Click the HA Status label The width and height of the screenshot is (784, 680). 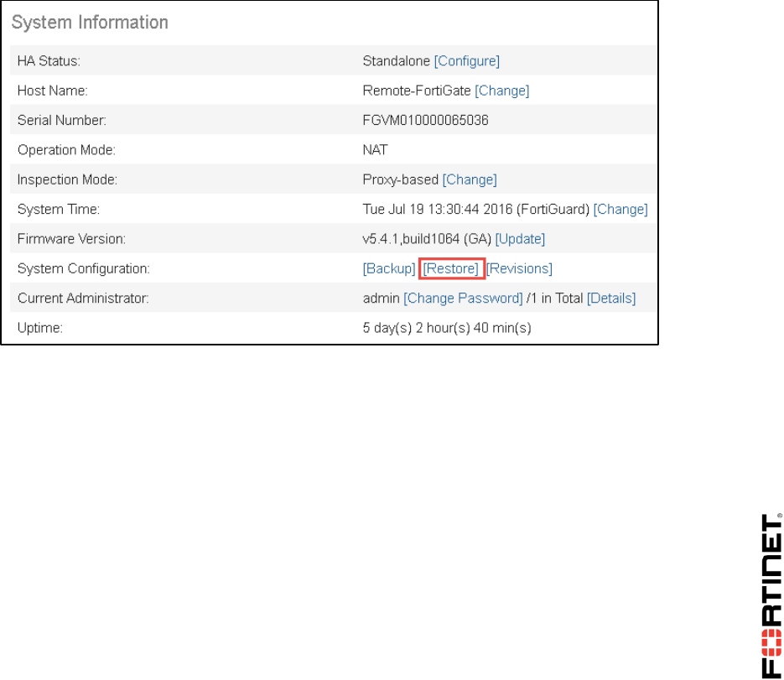[49, 61]
